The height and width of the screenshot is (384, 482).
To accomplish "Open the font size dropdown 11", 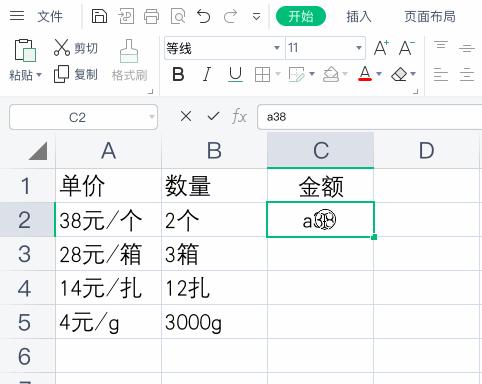I will click(x=359, y=48).
